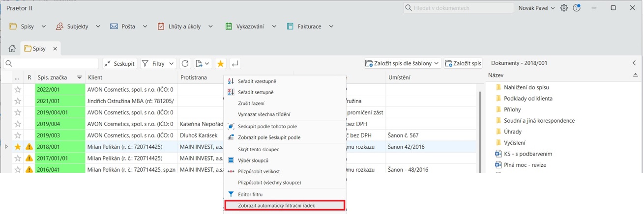Choose Seřadit vzestupně from the context menu
Screen dimensions: 644x214
(x=256, y=81)
